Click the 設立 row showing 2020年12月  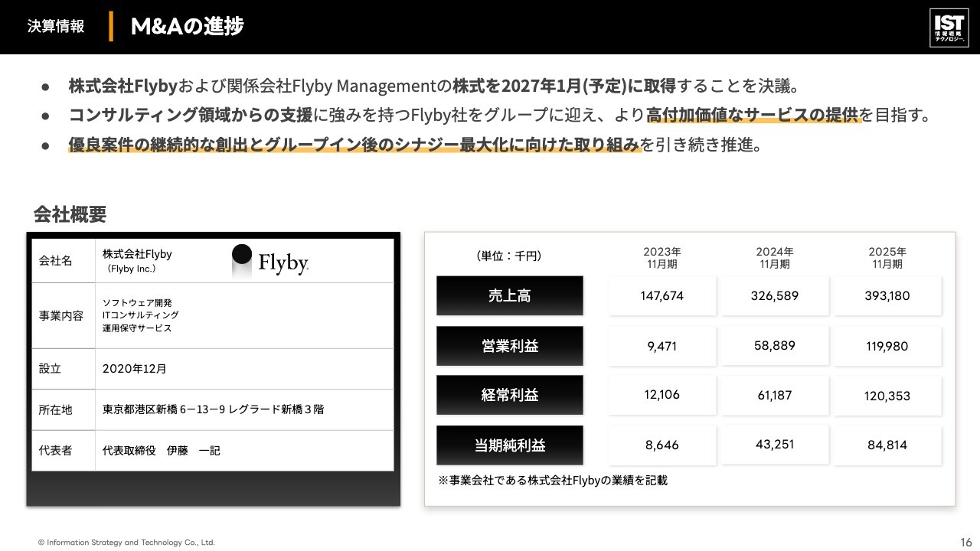pos(213,368)
